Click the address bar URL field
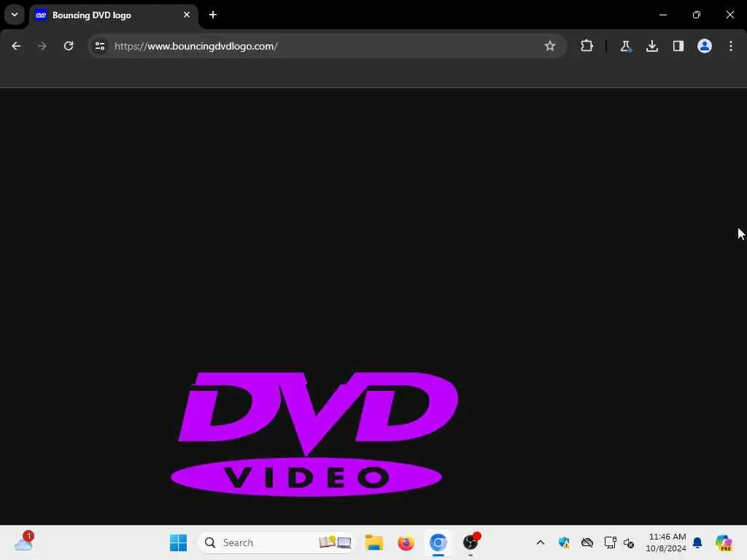Screen dimensions: 747x560 pos(328,46)
